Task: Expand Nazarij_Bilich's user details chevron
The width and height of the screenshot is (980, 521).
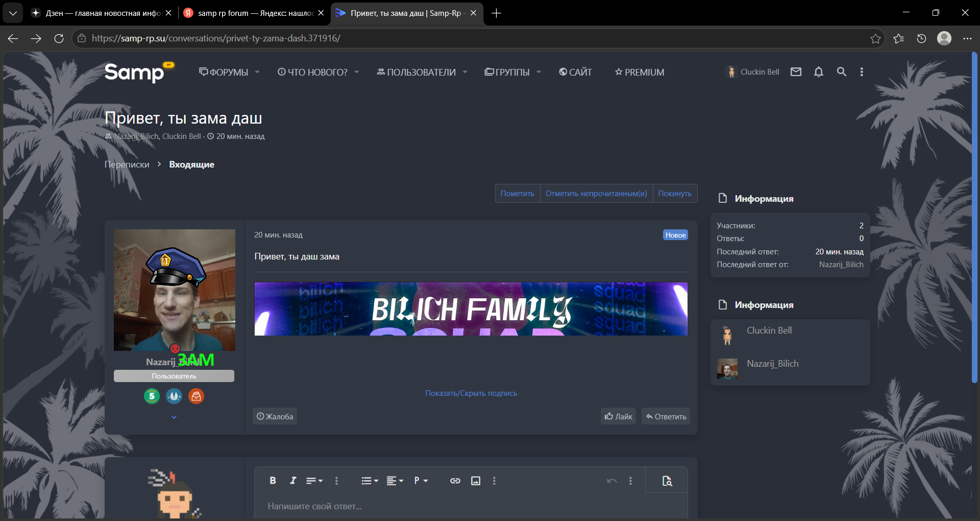Action: (x=174, y=417)
